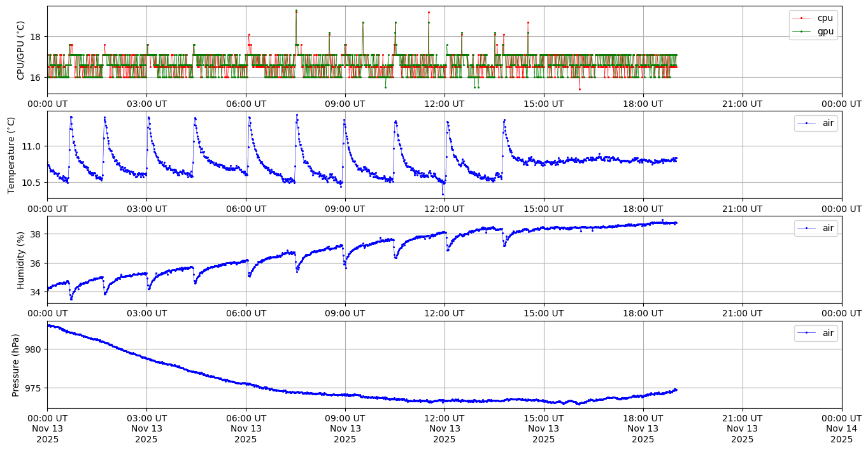Click the 21:00 UT tick under Humidity plot

point(742,313)
